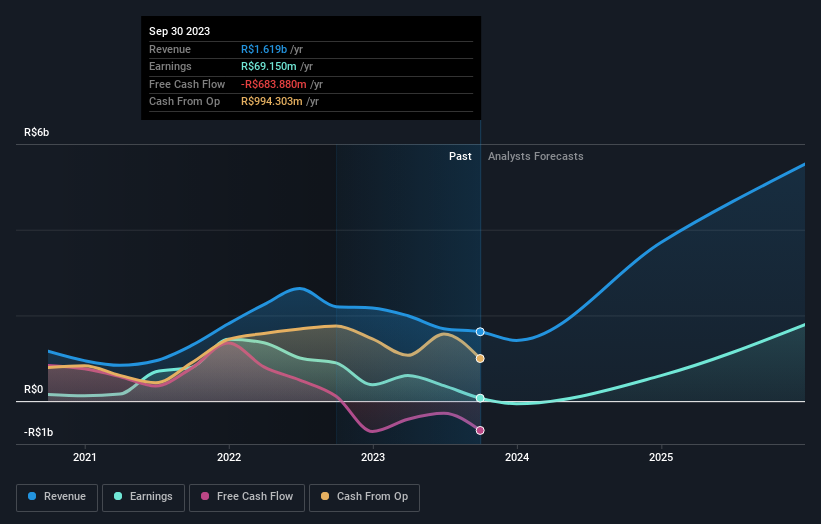Screen dimensions: 821x524
Task: Select the Earnings data point marker on chart
Action: tap(480, 398)
